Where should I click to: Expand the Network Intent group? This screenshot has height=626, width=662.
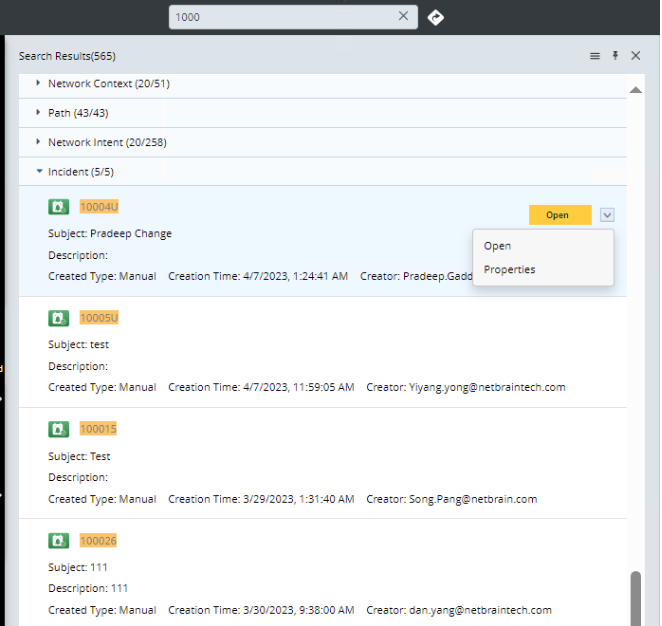tap(38, 142)
